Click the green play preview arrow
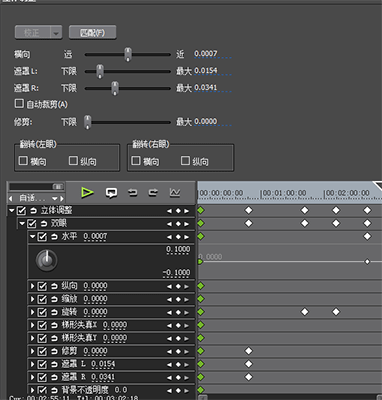This screenshot has height=400, width=382. tap(87, 193)
